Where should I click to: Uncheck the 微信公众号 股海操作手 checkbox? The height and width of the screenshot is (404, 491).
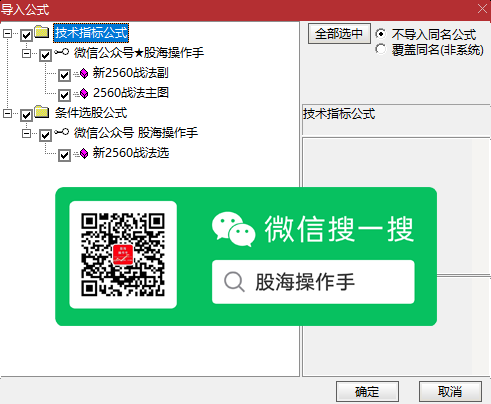[x=45, y=135]
